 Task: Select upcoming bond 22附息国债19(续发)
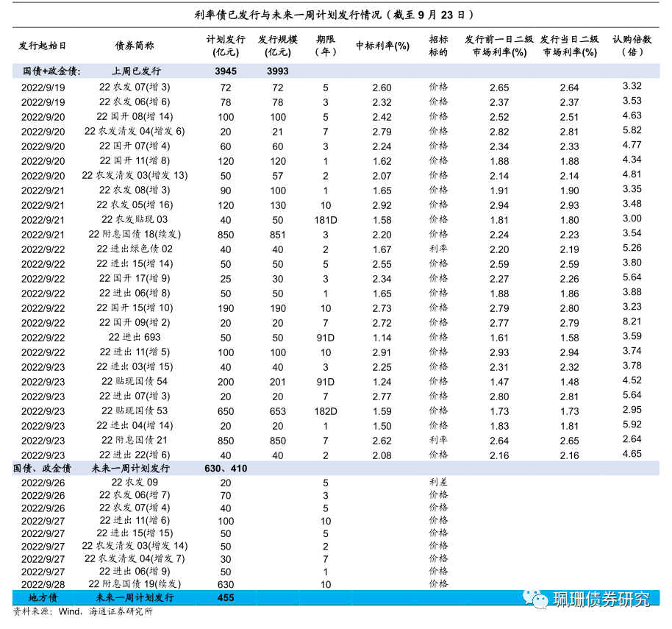[x=135, y=584]
